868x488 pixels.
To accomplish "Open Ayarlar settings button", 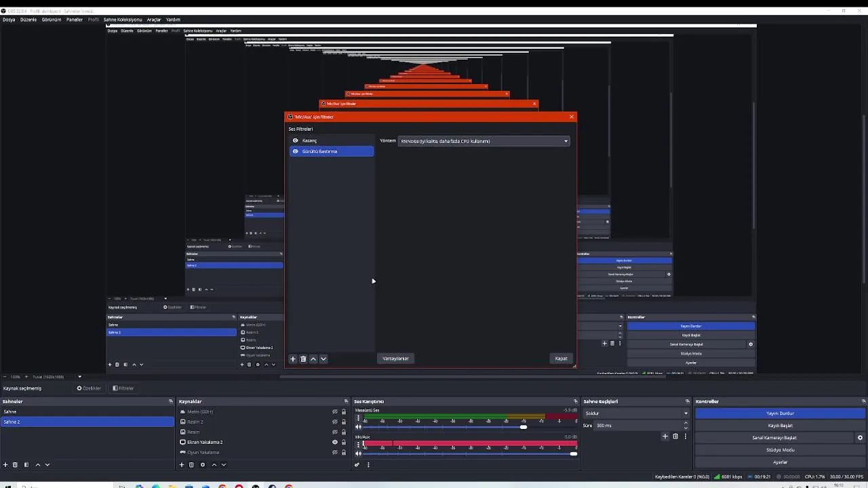I will [781, 462].
